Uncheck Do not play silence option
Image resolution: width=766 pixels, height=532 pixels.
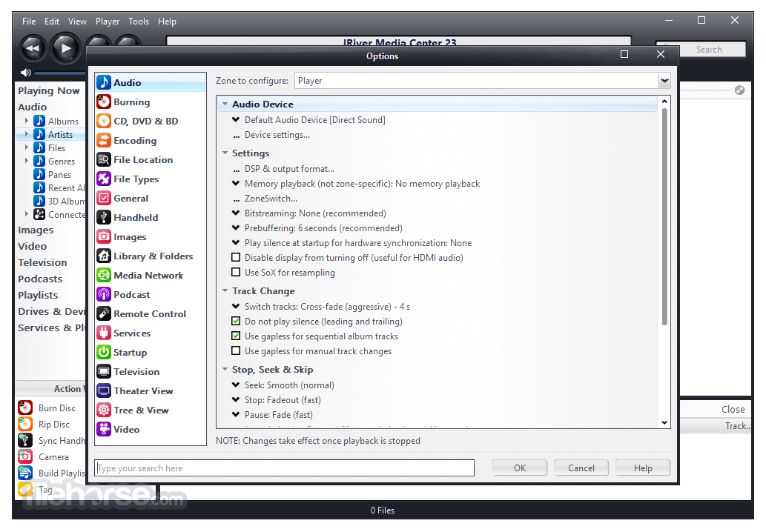point(236,321)
